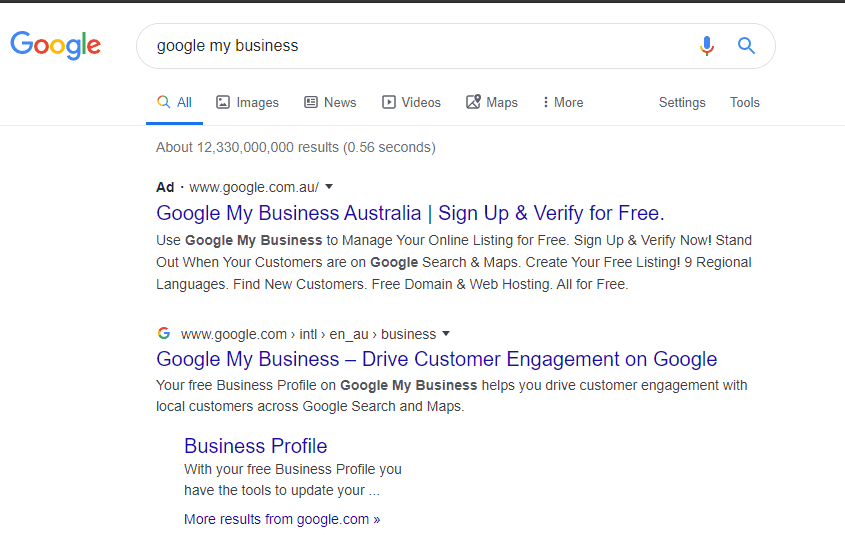Click the Google favicon beside www.google.com
Viewport: 845px width, 554px height.
[x=164, y=334]
